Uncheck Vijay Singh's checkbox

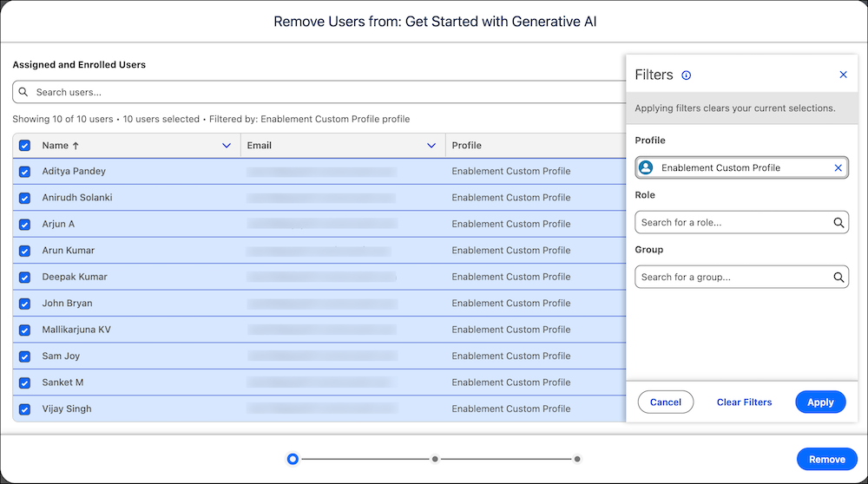click(24, 409)
